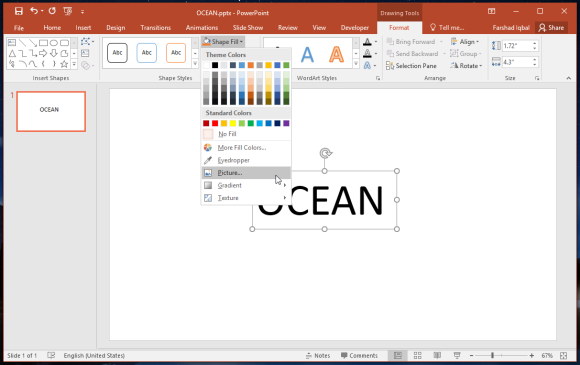Open the Texture submenu

tap(246, 198)
